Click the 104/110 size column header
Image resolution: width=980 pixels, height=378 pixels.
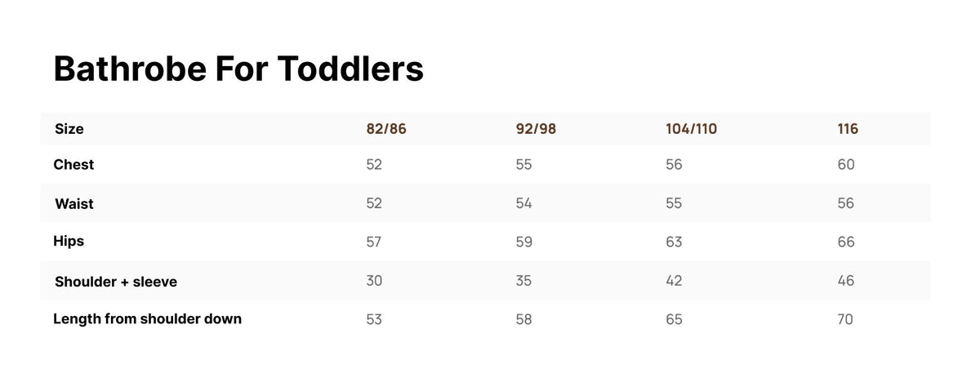point(692,129)
